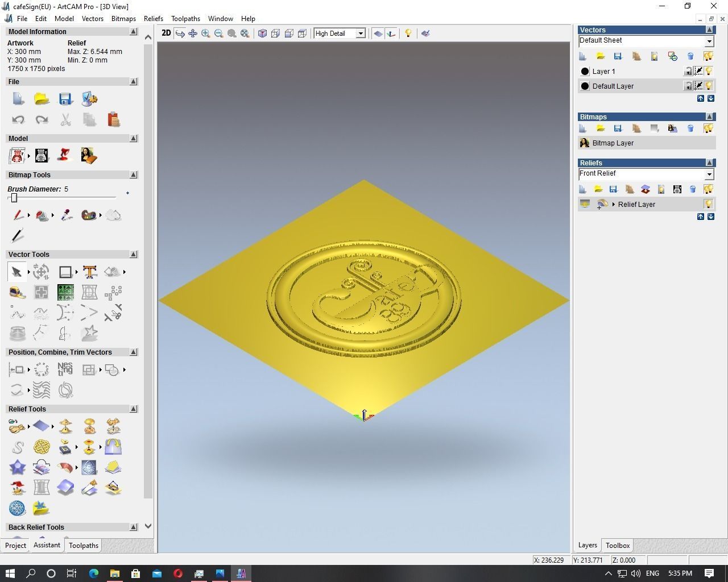
Task: Collapse the Vectors panel header
Action: point(709,30)
